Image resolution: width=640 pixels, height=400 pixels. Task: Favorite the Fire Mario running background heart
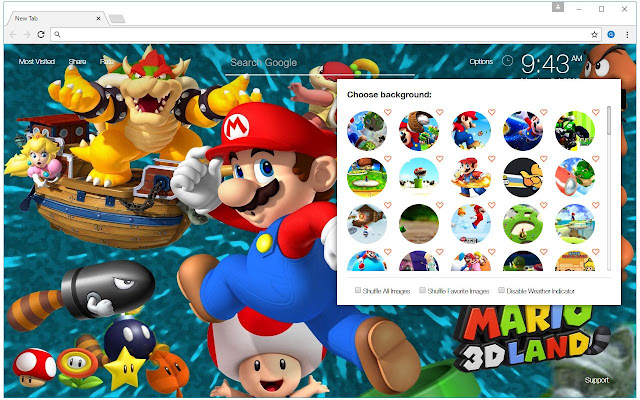[x=491, y=159]
